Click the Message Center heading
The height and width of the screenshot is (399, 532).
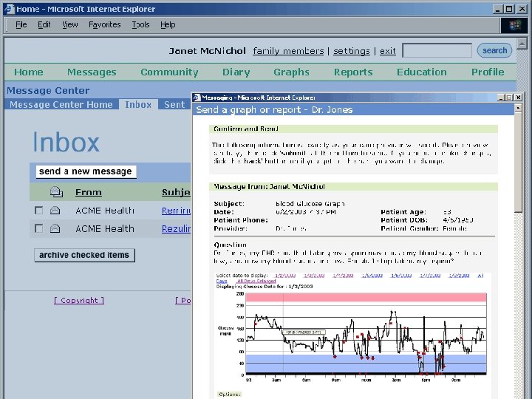(48, 91)
